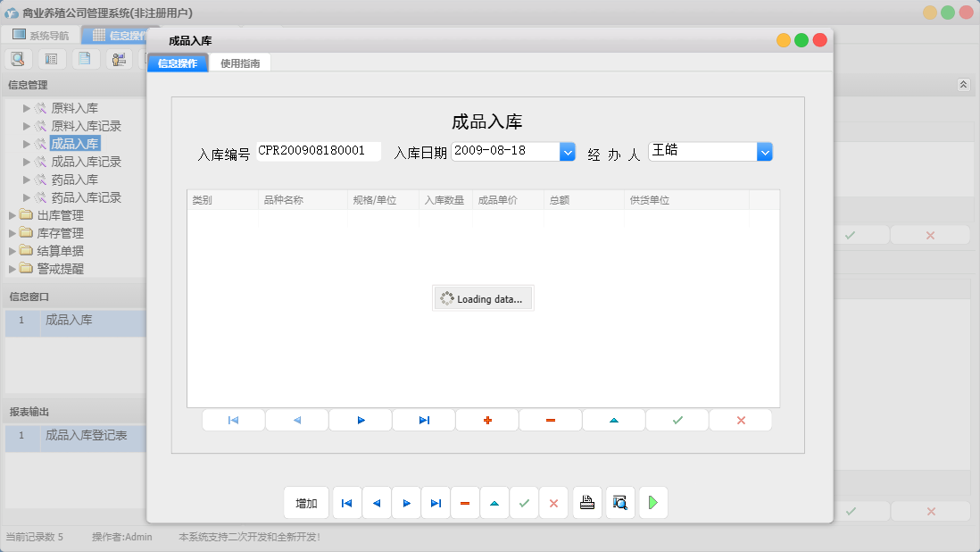The image size is (980, 552).
Task: Open print preview from the bottom toolbar
Action: (620, 502)
